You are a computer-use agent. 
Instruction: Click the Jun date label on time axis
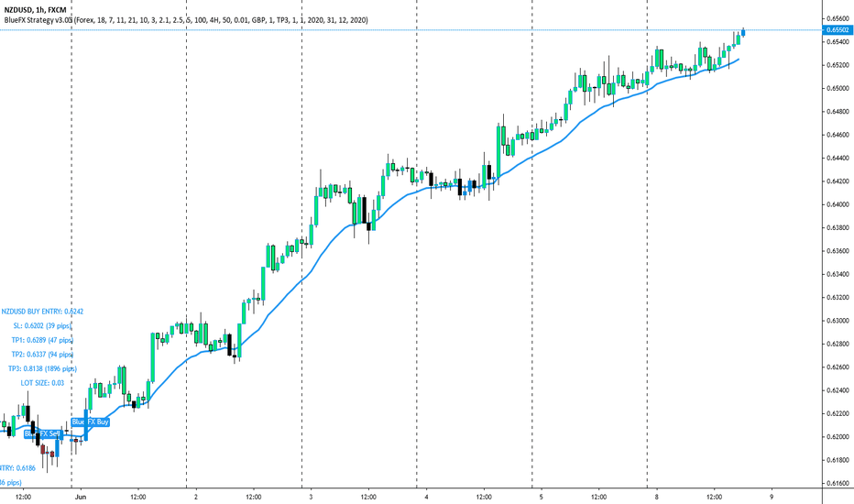(81, 497)
